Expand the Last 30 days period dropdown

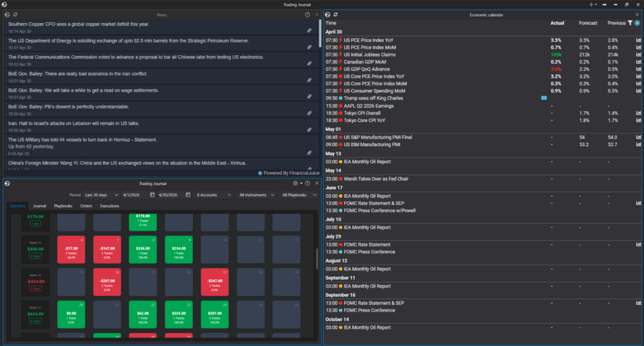point(101,195)
